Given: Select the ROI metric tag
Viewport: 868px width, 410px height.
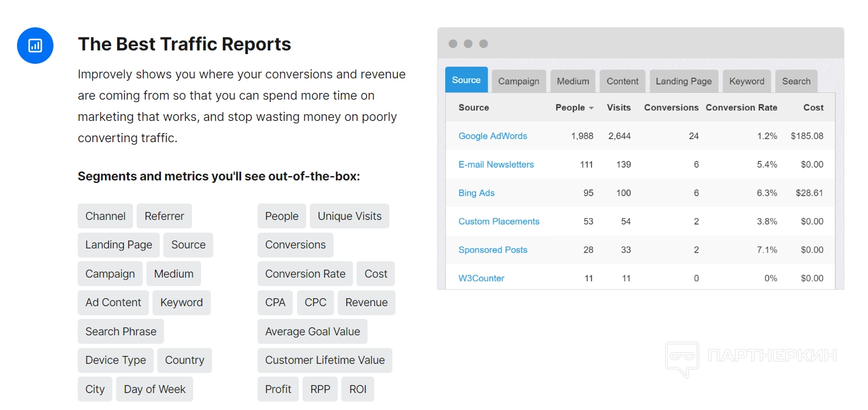Looking at the screenshot, I should [x=358, y=389].
